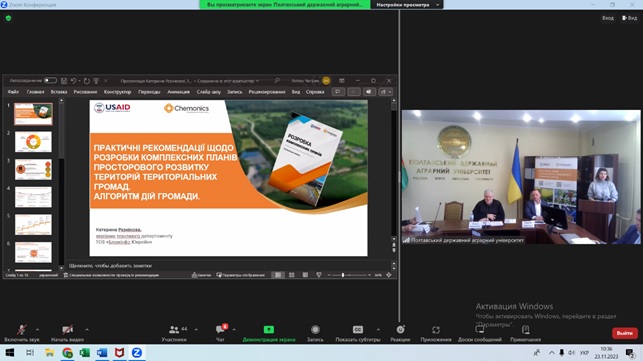Open the Реакции reactions menu
Viewport: 643px width, 361px height.
[400, 333]
